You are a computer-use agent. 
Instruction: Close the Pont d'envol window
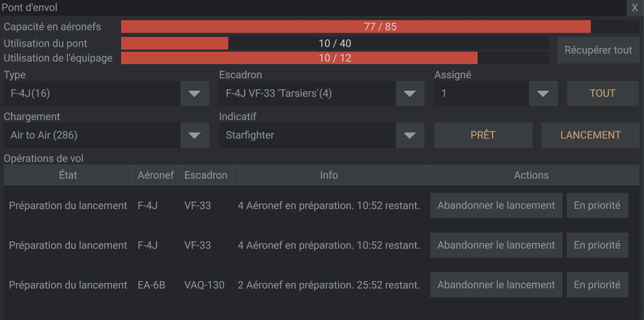tap(634, 8)
